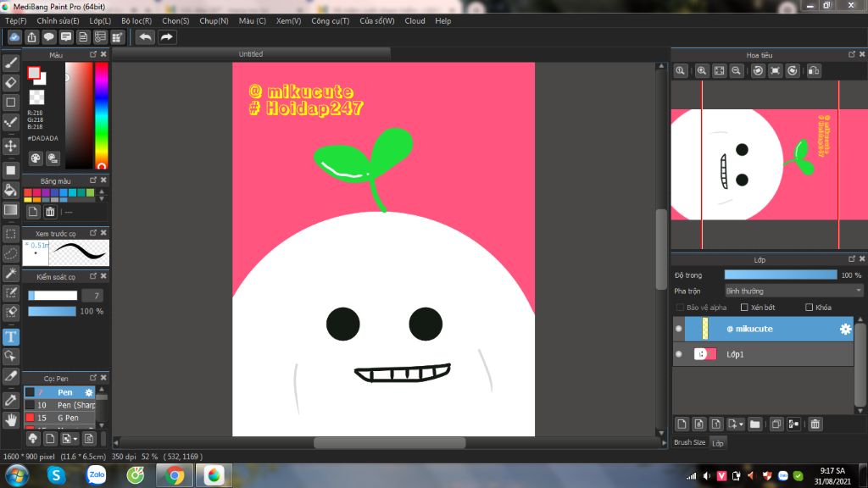Select the Text tool

coord(10,337)
